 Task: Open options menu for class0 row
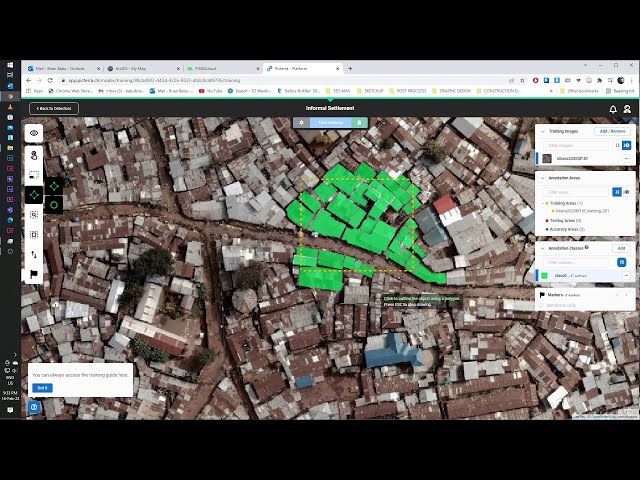tap(627, 276)
